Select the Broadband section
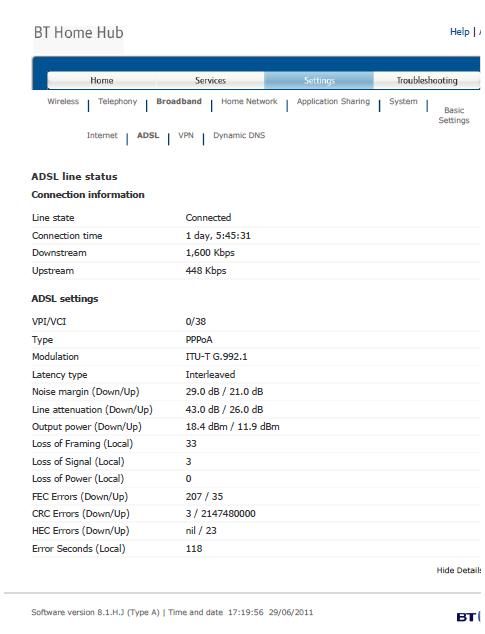Image resolution: width=485 pixels, height=634 pixels. coord(179,101)
